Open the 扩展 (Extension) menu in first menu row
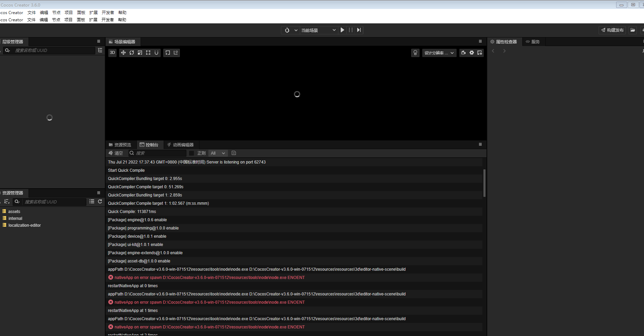The image size is (644, 336). (94, 13)
